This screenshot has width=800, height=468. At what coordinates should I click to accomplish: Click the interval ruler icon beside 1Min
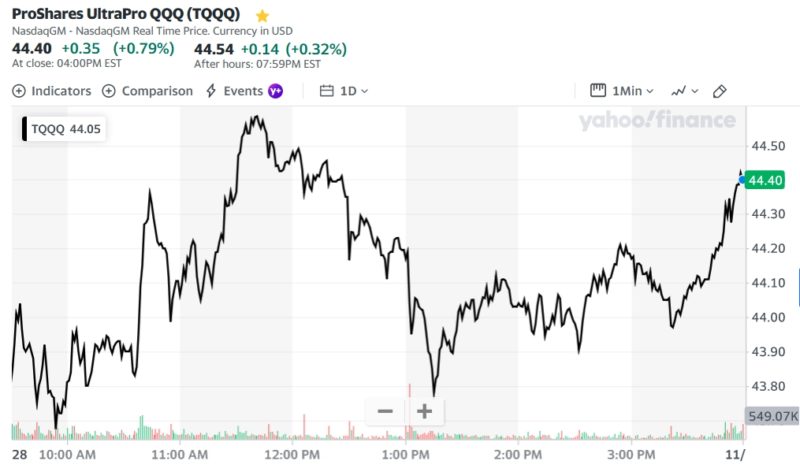pos(599,91)
